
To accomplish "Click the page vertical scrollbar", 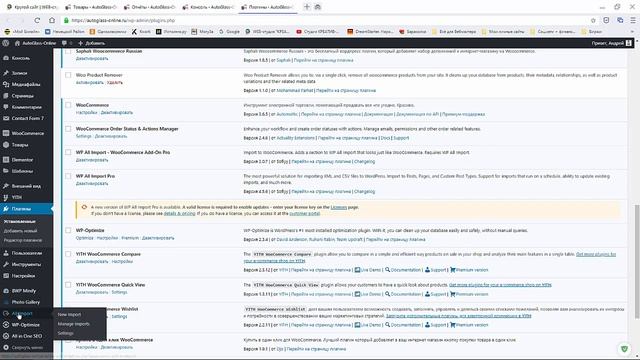I will coord(637,261).
